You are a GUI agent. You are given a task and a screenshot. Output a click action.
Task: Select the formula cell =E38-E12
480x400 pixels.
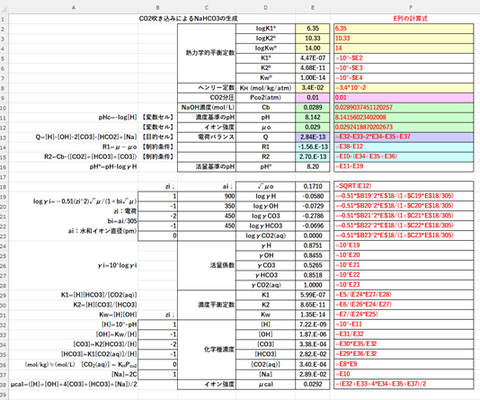[404, 147]
